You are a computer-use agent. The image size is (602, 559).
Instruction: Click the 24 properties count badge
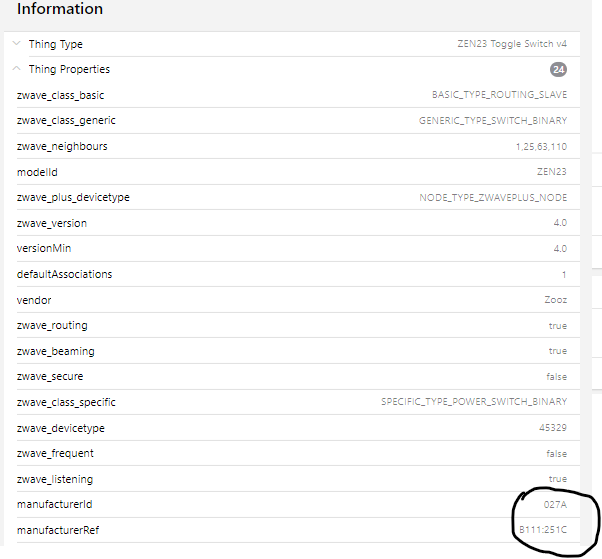(x=558, y=70)
